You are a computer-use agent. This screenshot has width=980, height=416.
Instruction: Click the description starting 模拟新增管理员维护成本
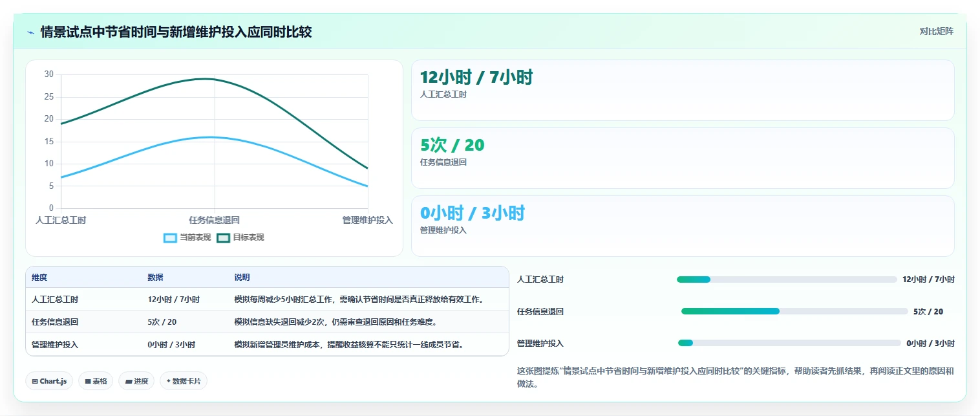pos(349,345)
